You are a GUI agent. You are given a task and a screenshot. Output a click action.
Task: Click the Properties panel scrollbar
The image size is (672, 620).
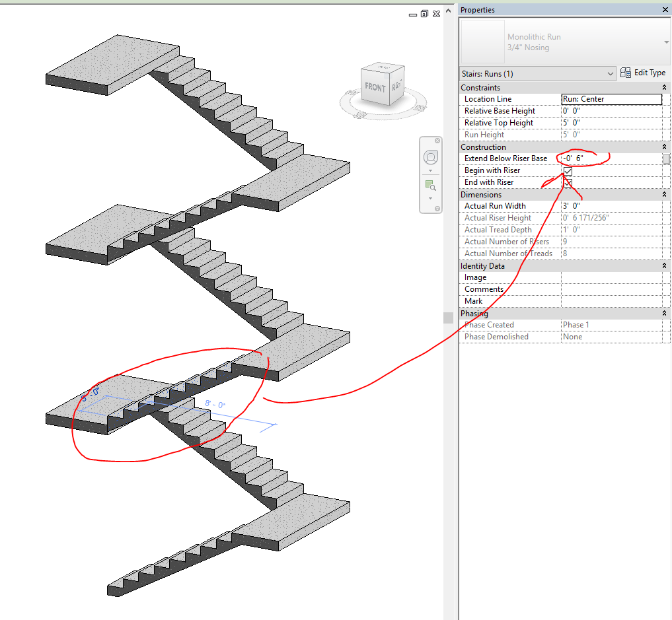(668, 158)
